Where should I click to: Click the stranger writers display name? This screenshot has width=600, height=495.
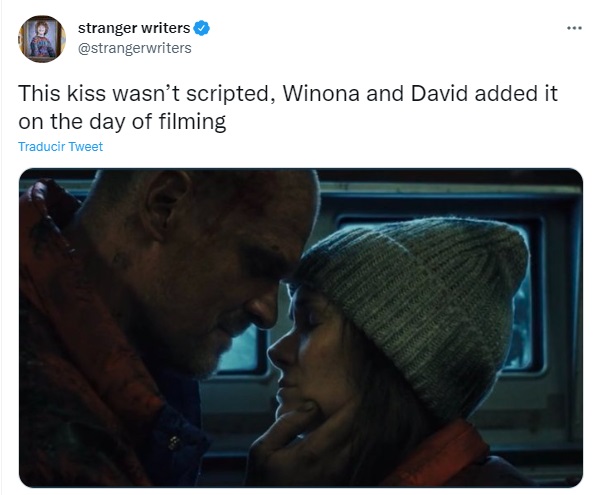(134, 28)
